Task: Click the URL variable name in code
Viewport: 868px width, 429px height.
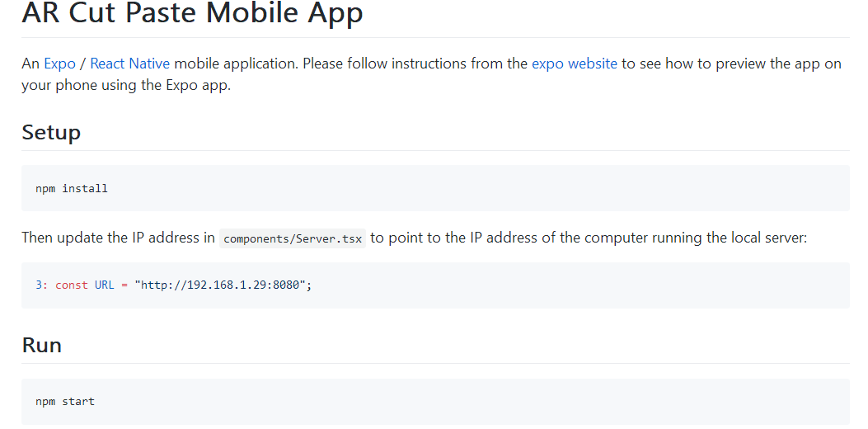Action: tap(105, 285)
